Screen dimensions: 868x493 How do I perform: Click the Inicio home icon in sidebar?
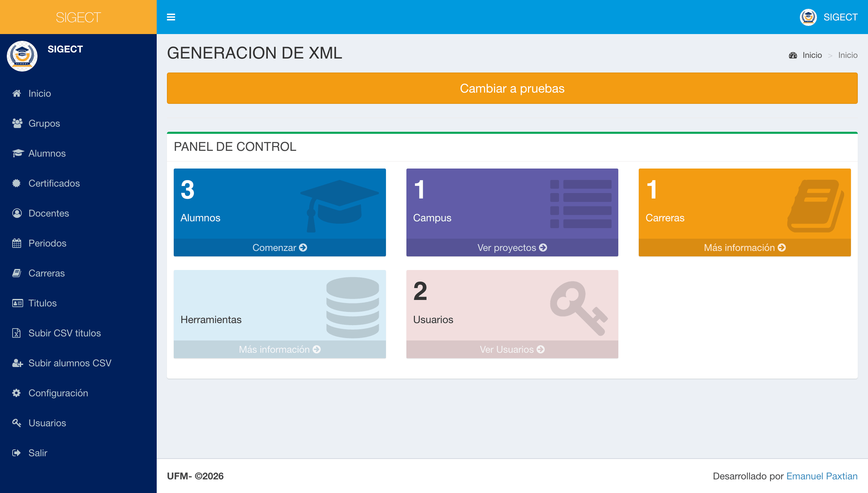pyautogui.click(x=17, y=93)
